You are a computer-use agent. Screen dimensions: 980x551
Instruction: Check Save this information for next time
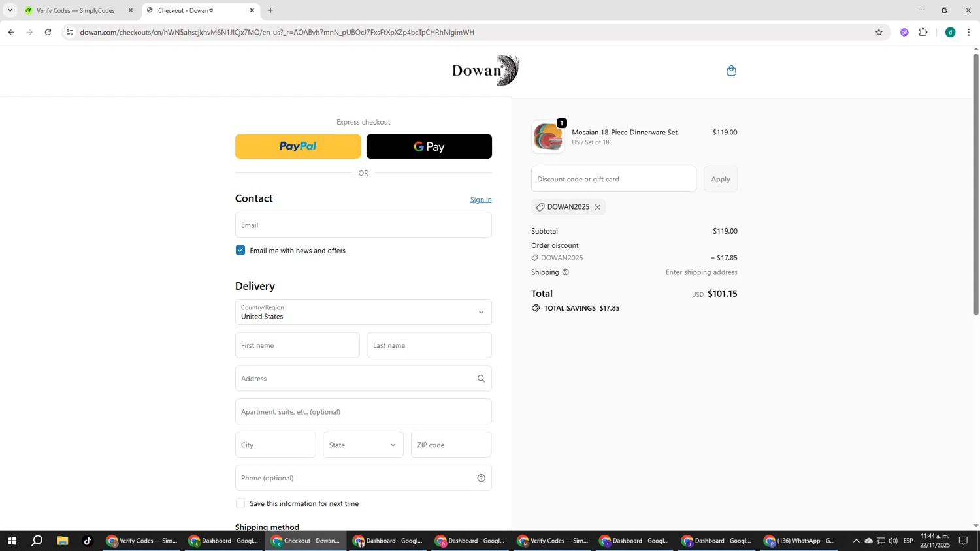[240, 503]
